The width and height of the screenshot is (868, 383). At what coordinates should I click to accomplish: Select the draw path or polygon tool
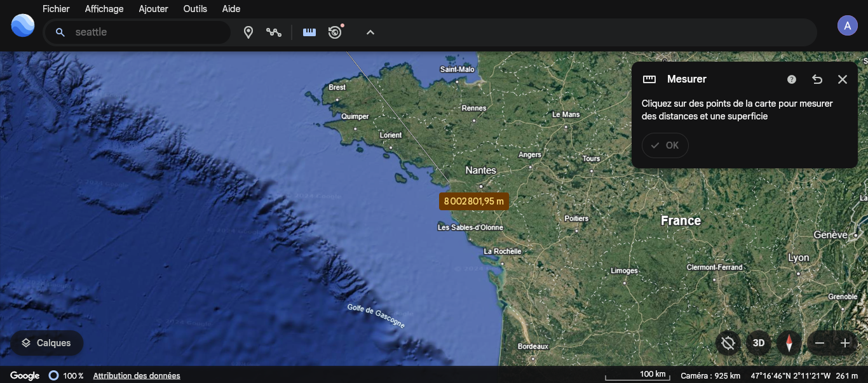pyautogui.click(x=274, y=32)
